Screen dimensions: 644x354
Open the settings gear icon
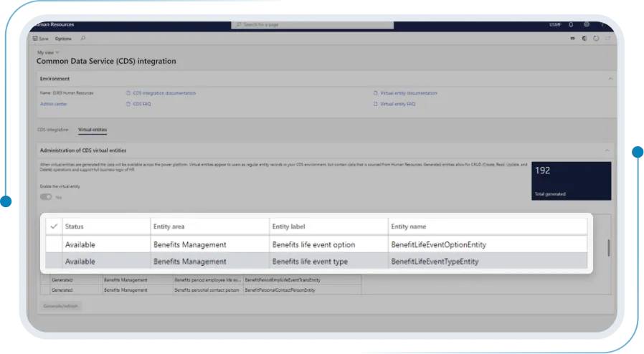click(587, 24)
